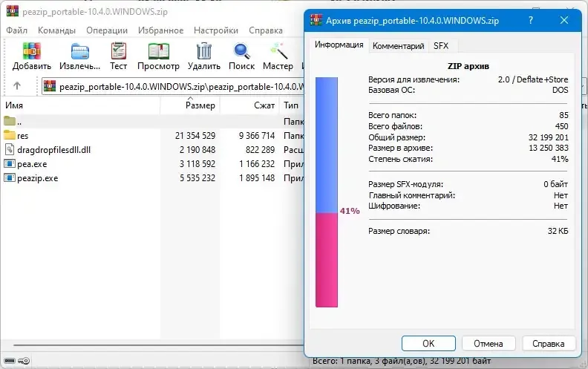588x369 pixels.
Task: Open the Справка menu in the menu bar
Action: tap(266, 30)
